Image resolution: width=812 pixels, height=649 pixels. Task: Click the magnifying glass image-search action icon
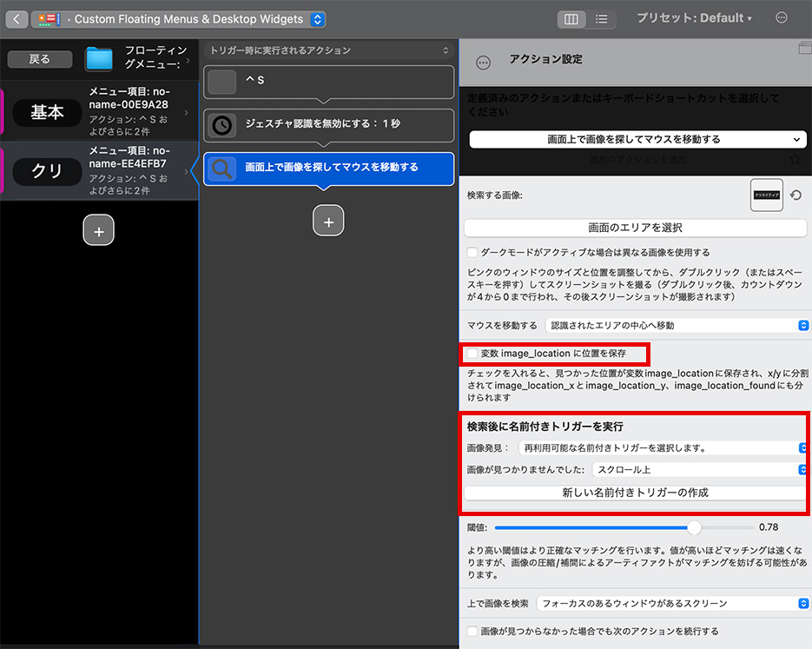point(221,169)
